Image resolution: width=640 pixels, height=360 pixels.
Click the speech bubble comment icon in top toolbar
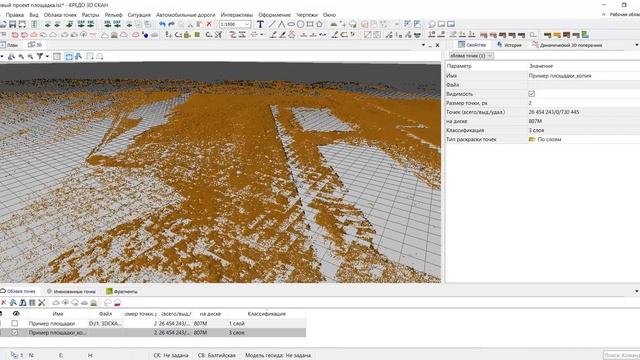[432, 24]
